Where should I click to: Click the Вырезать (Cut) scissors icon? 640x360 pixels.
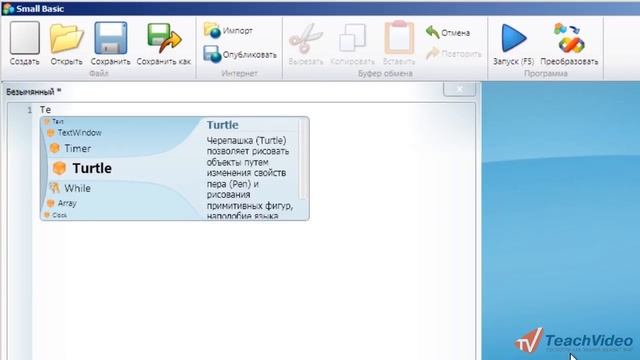pyautogui.click(x=306, y=38)
